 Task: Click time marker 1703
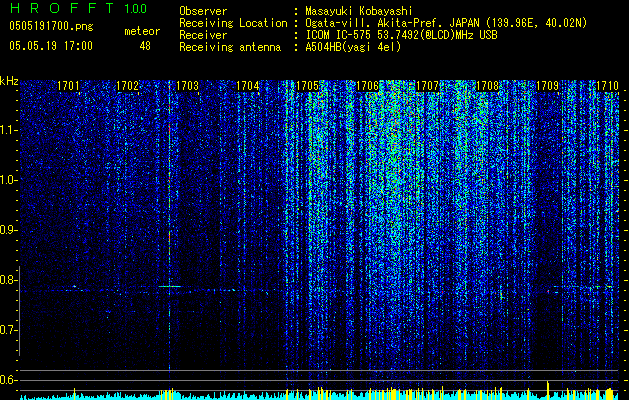187,86
